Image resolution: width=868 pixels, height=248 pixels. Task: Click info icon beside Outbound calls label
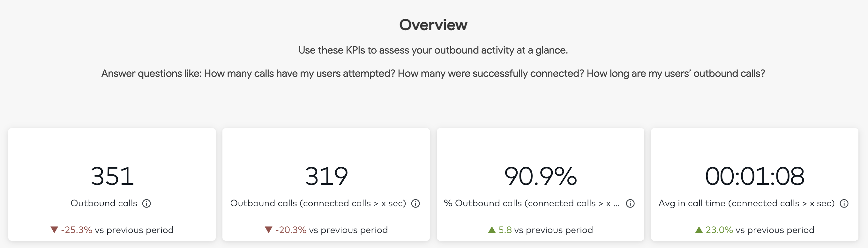146,204
